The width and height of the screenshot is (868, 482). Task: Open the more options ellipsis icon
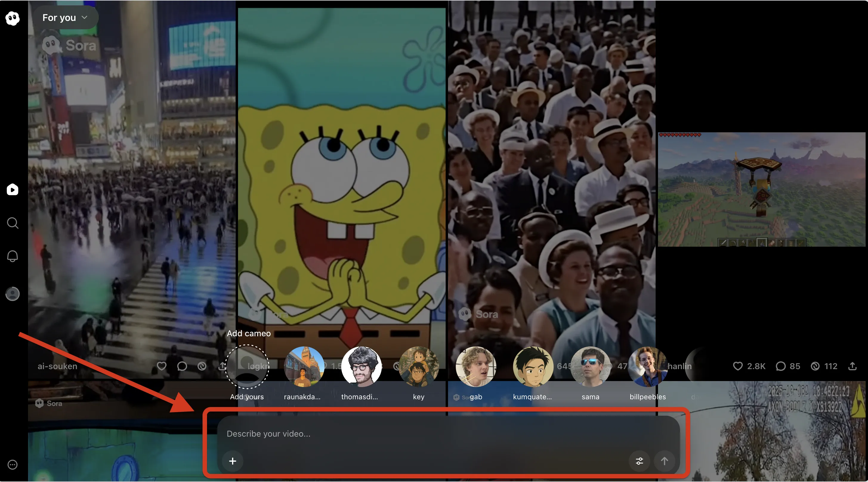(x=13, y=464)
